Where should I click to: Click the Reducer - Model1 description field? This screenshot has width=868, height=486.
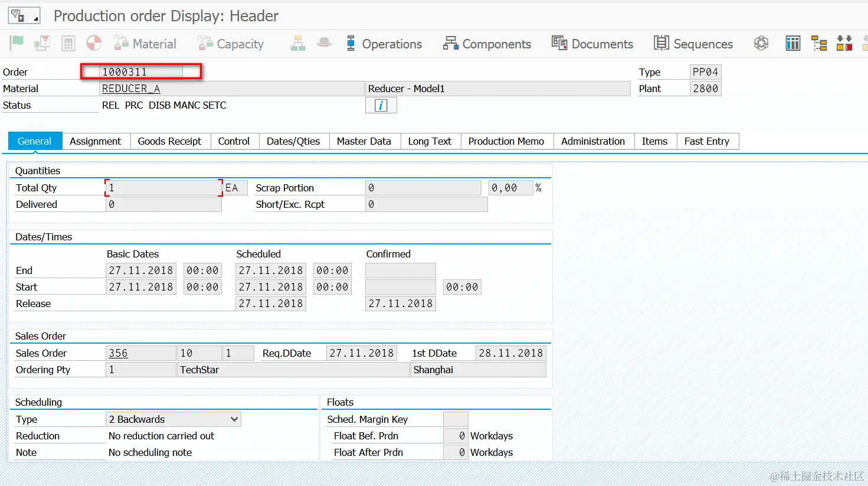click(498, 89)
